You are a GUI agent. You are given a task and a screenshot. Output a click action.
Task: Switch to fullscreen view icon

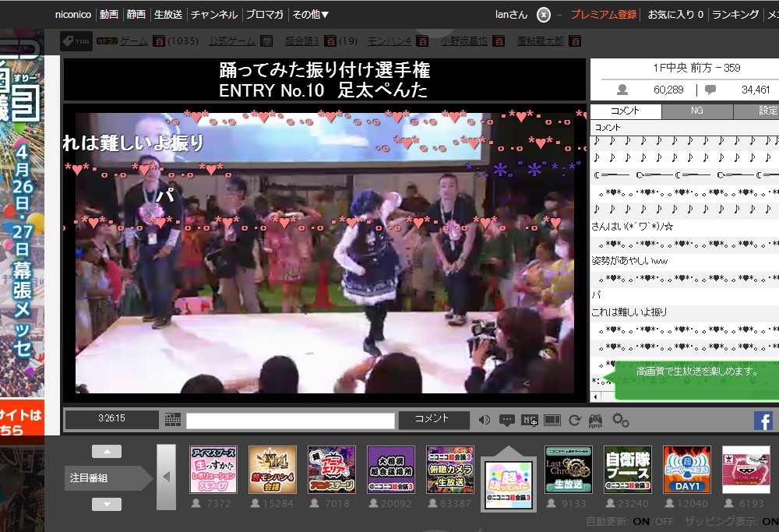pyautogui.click(x=552, y=421)
